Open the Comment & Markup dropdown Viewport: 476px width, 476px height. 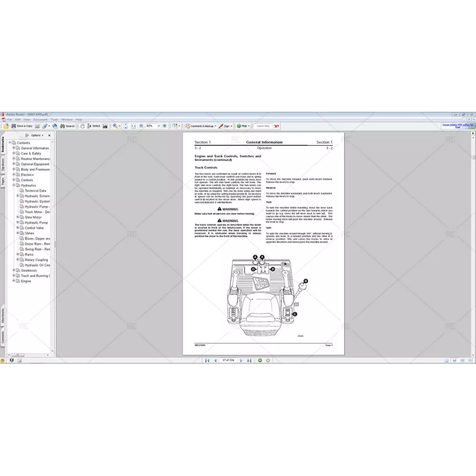coord(215,126)
